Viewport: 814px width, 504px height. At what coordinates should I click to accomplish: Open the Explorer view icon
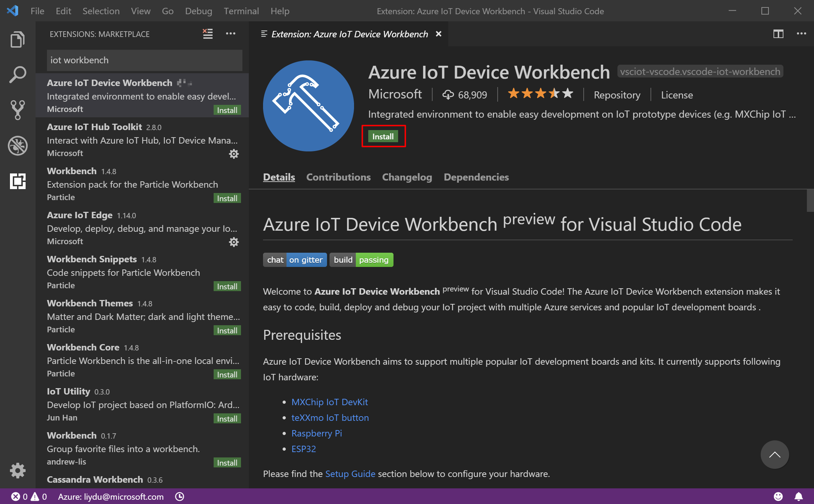pyautogui.click(x=17, y=39)
